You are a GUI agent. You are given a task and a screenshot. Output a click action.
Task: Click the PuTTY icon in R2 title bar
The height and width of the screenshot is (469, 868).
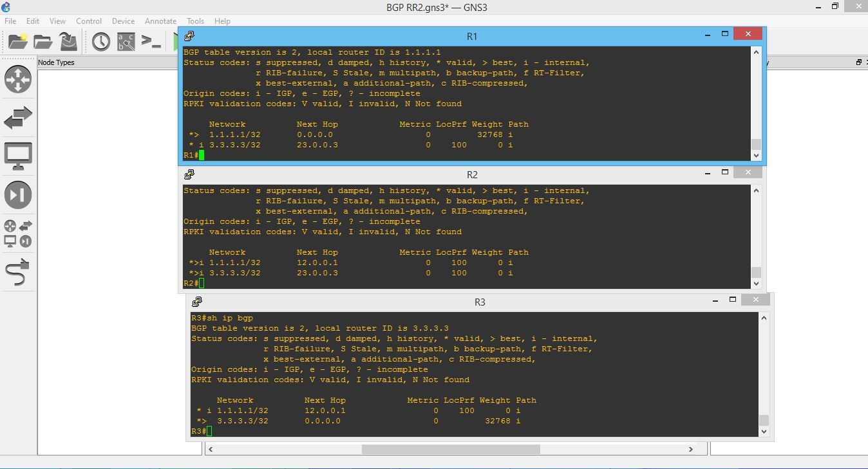click(x=189, y=174)
